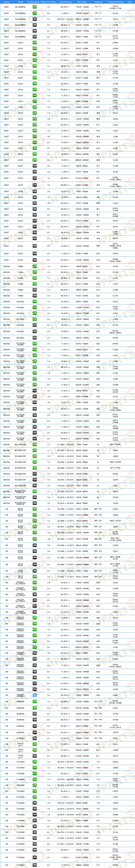
Task: Click hybrid Hy icon in Passat Variant CUKC row
Action: tap(35, 695)
